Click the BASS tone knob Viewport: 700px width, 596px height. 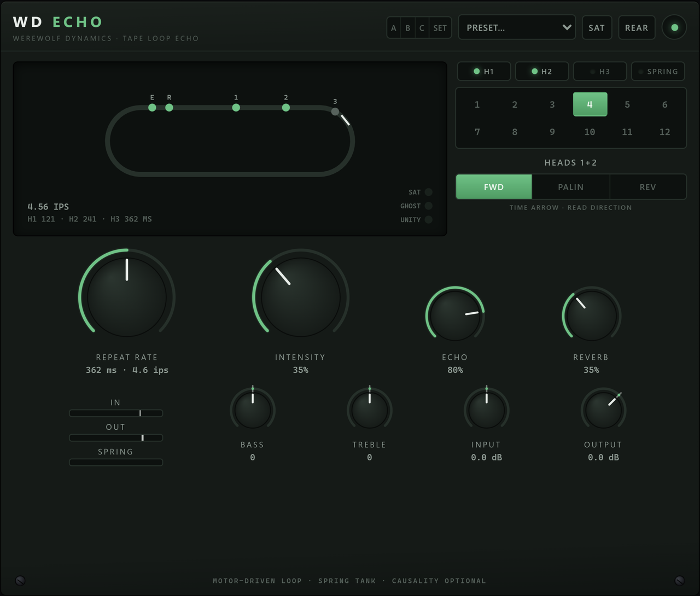[x=253, y=410]
